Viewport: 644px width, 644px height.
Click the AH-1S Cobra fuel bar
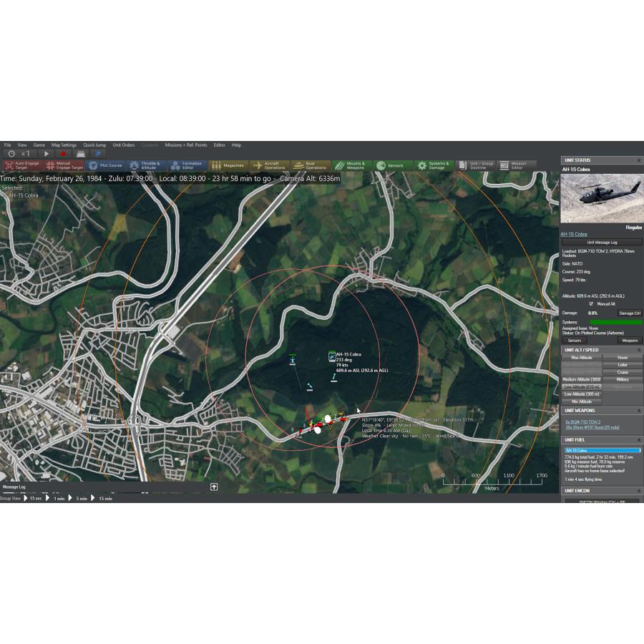602,449
